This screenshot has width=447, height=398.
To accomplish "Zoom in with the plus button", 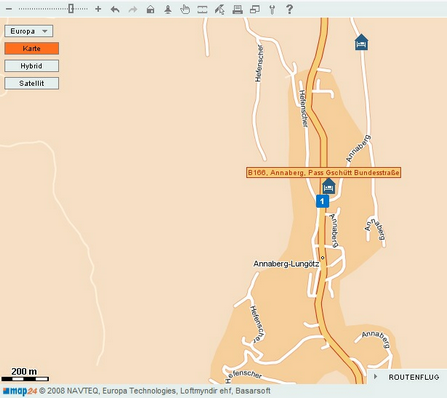I will point(98,9).
